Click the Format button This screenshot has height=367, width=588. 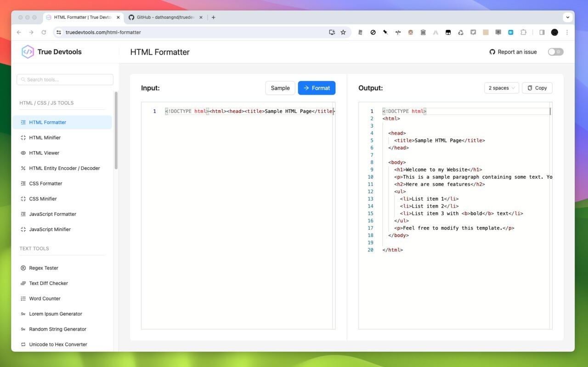317,88
